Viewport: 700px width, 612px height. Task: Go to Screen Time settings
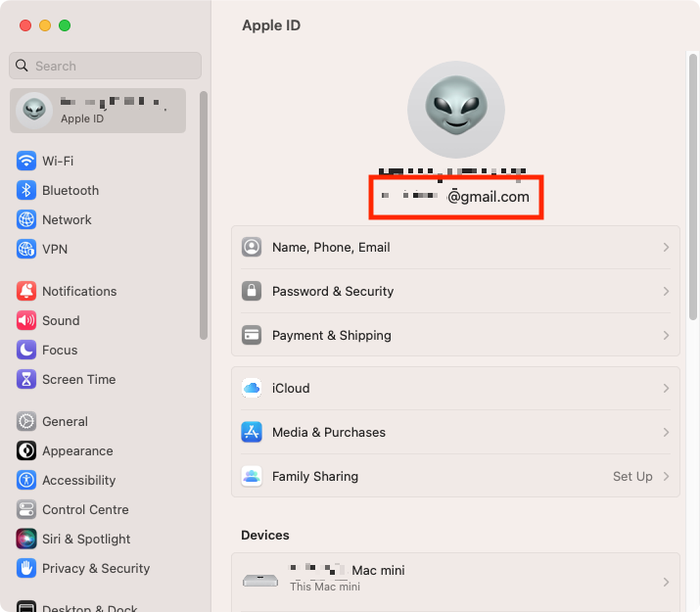79,379
